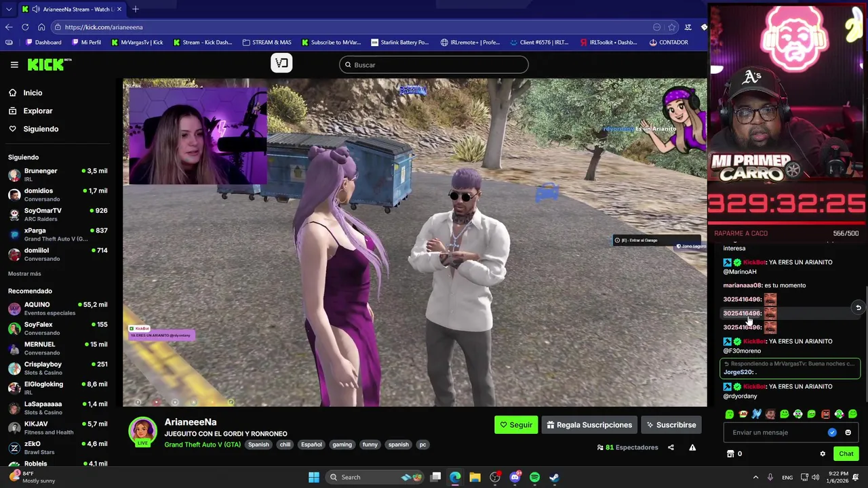Viewport: 868px width, 488px height.
Task: Open Brunenger channel in Siguiendo list
Action: point(58,174)
